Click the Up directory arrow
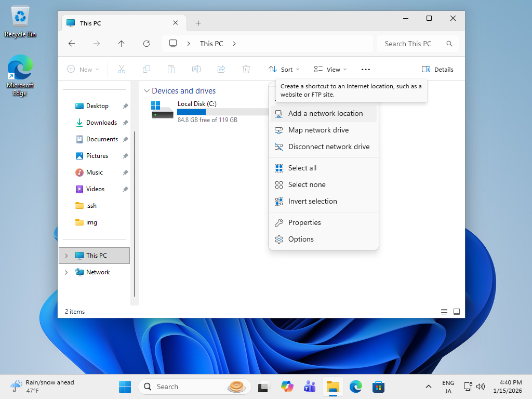 122,44
